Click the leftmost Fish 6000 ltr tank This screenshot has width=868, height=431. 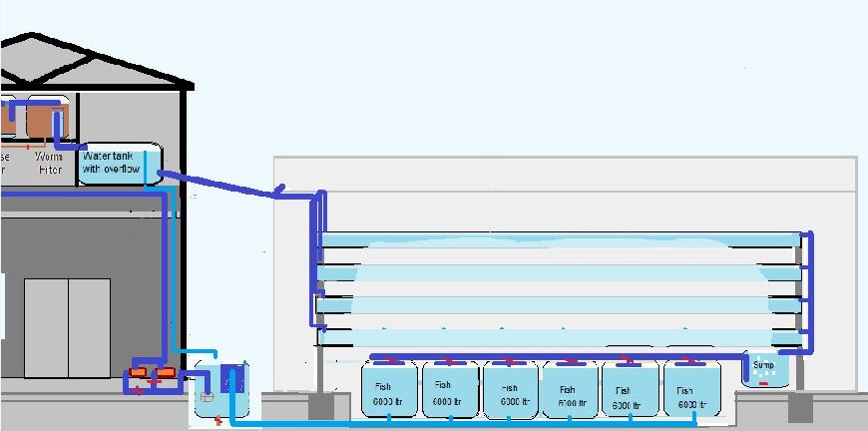tap(389, 390)
